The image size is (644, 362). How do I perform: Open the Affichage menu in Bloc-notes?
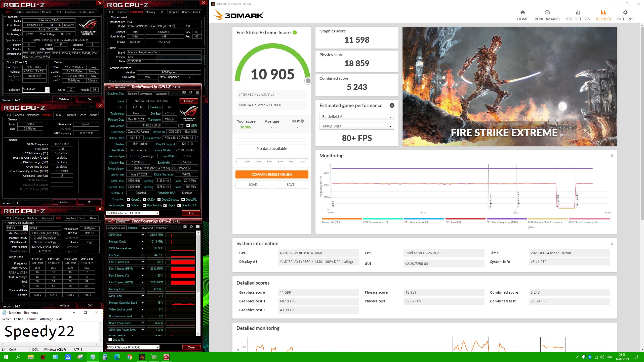(x=46, y=319)
